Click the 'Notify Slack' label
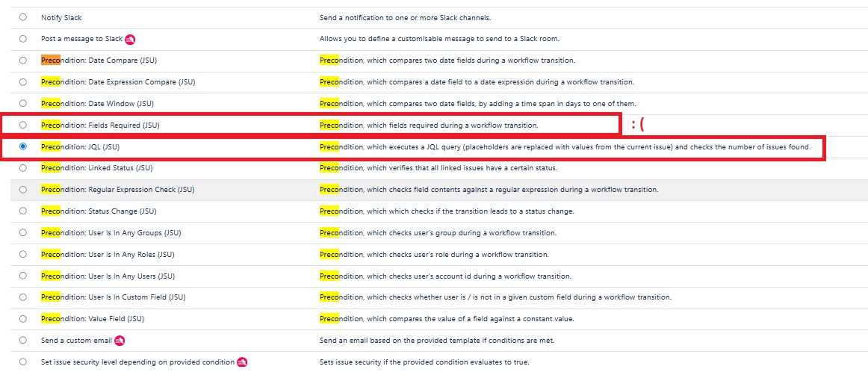This screenshot has width=868, height=375. click(x=61, y=18)
